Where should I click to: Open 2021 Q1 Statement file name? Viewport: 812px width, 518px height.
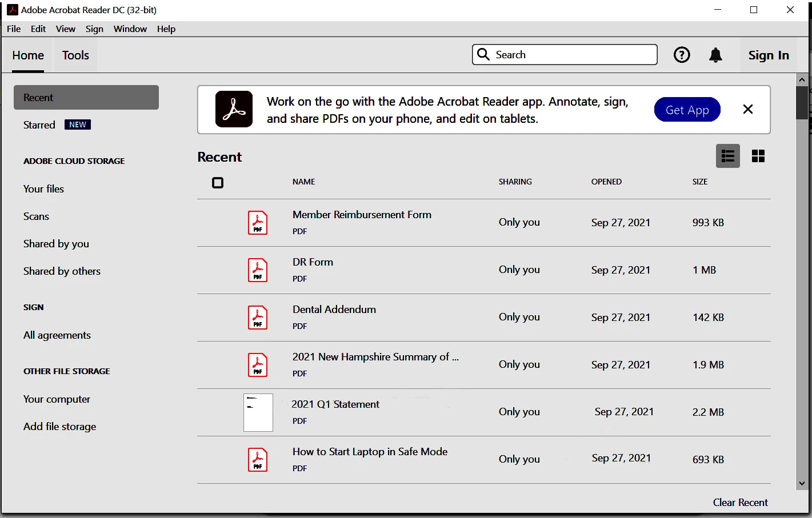point(335,404)
